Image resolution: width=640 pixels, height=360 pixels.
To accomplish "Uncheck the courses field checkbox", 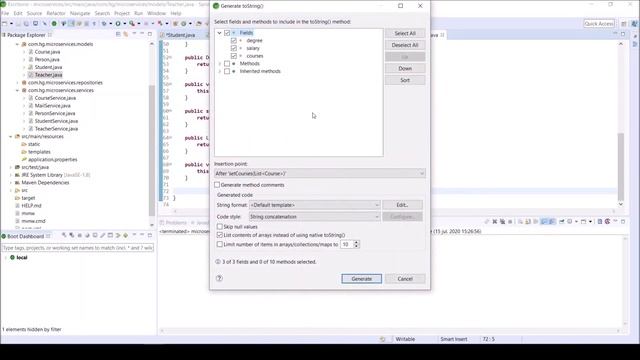I will [x=233, y=56].
